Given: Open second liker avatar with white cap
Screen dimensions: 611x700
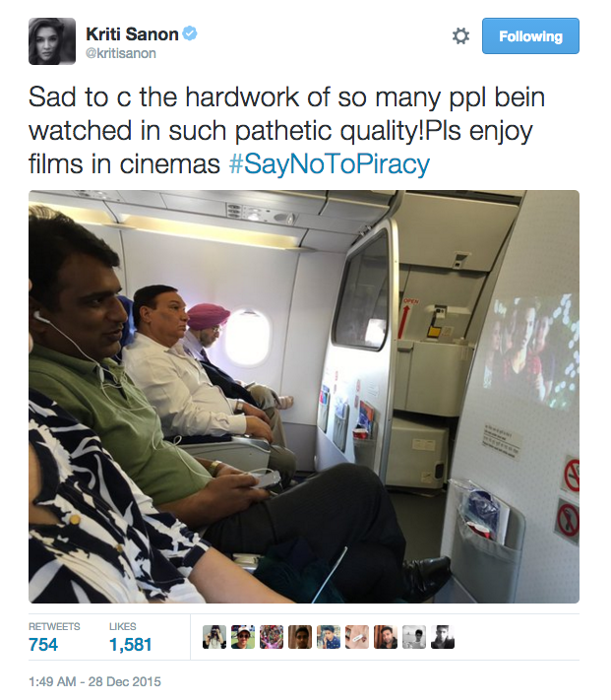Looking at the screenshot, I should pos(243,637).
